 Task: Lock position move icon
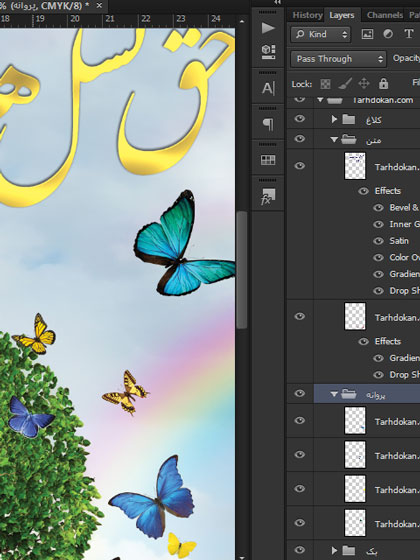click(364, 84)
